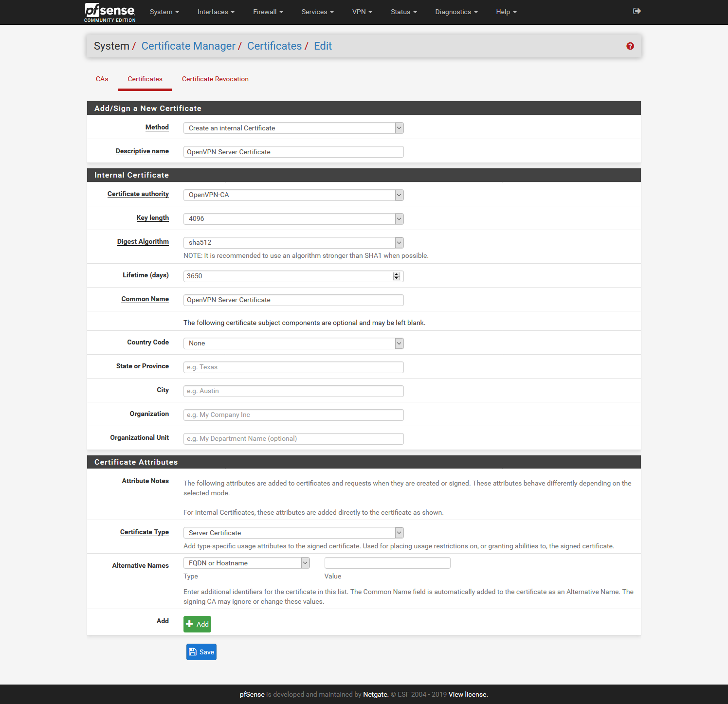This screenshot has height=704, width=728.
Task: Open the Services menu
Action: (x=318, y=12)
